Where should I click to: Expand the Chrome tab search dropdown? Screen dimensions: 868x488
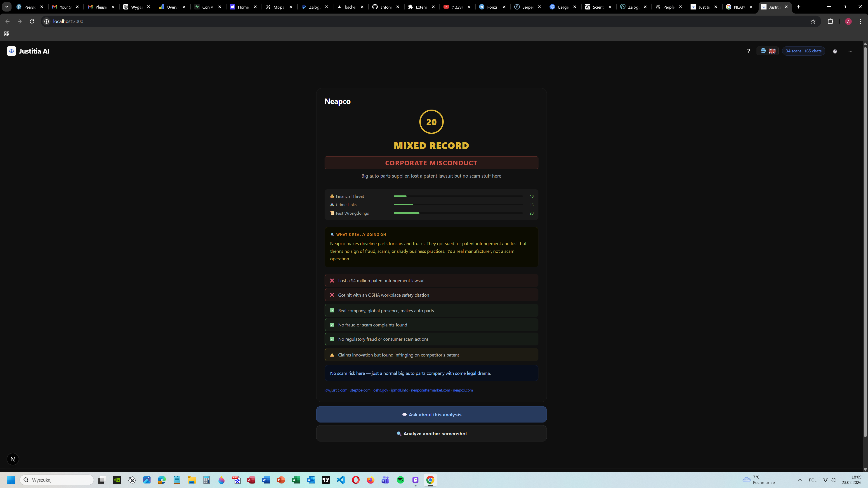pyautogui.click(x=6, y=7)
